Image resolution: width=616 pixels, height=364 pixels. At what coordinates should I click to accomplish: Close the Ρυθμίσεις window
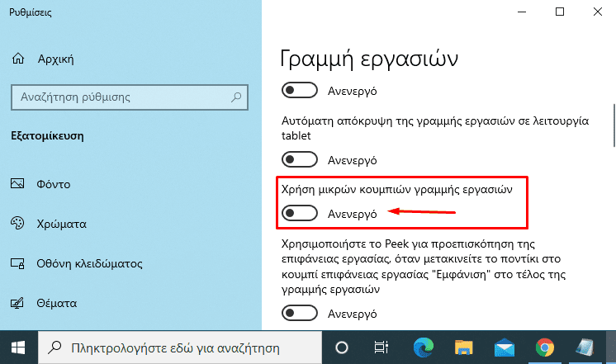(x=598, y=12)
